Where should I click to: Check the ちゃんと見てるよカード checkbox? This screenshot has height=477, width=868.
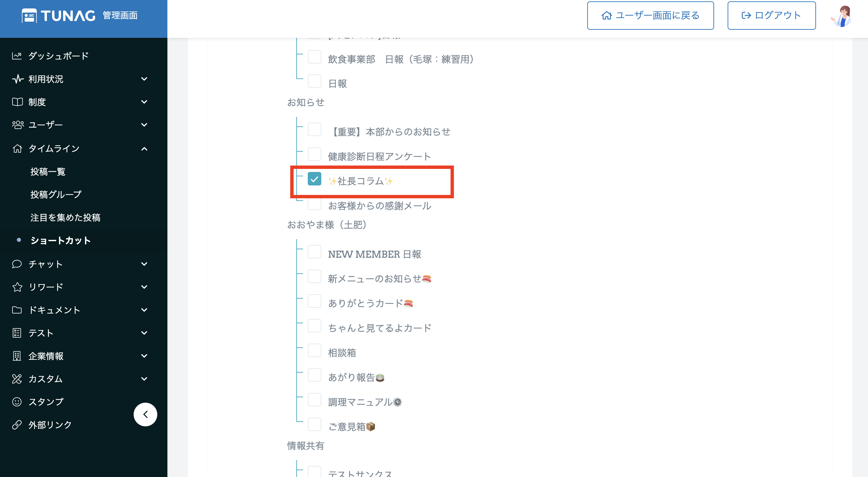(315, 326)
